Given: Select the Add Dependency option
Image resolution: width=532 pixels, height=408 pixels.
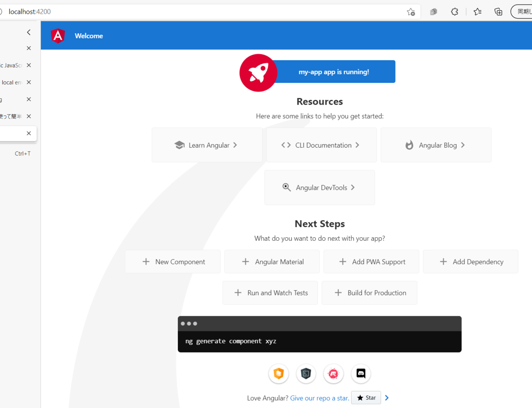Looking at the screenshot, I should (x=470, y=262).
